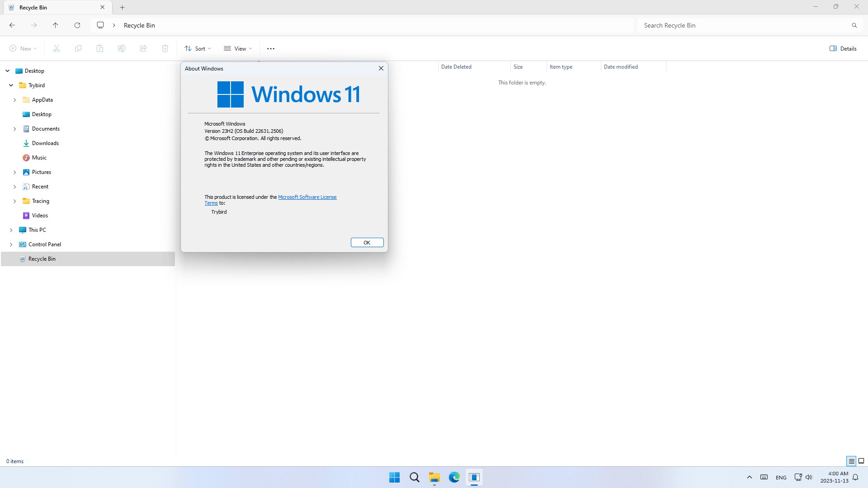Click the Refresh icon in the address bar
This screenshot has height=488, width=868.
pyautogui.click(x=77, y=25)
